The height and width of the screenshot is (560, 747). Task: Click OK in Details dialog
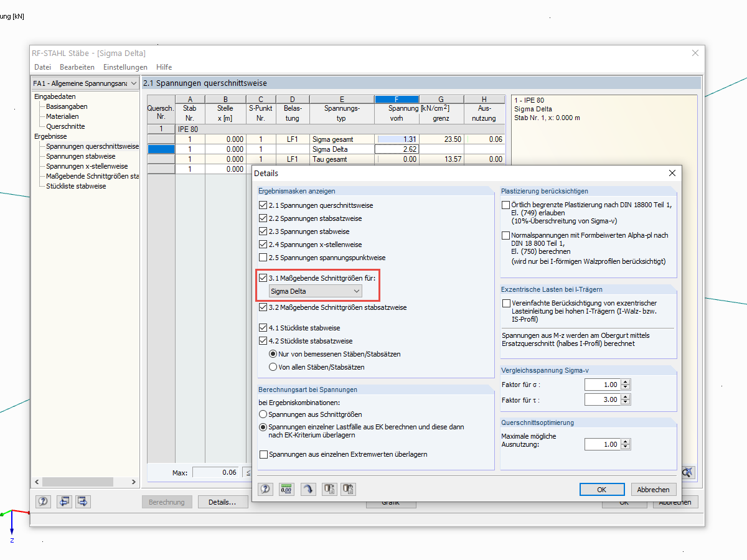click(601, 490)
